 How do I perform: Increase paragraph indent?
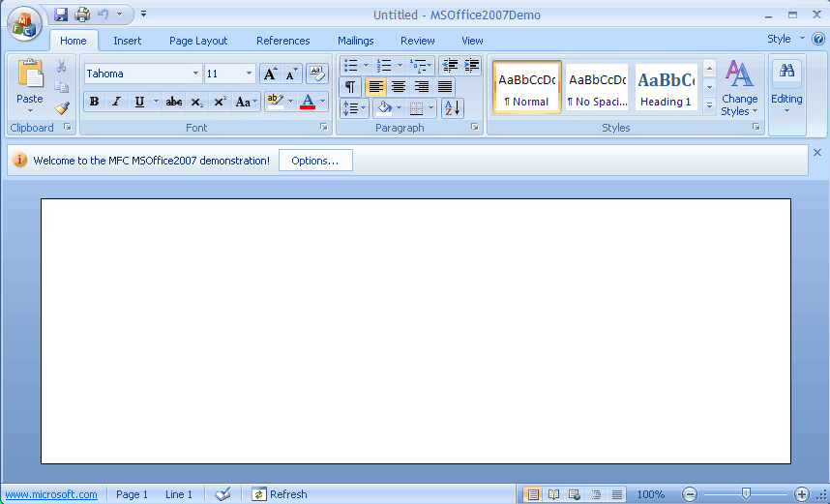471,65
